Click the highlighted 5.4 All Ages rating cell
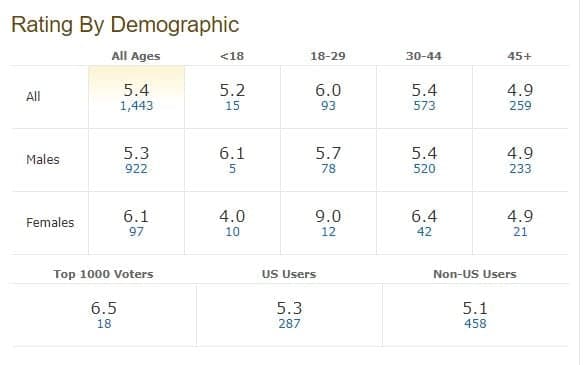This screenshot has width=585, height=365. (x=137, y=97)
